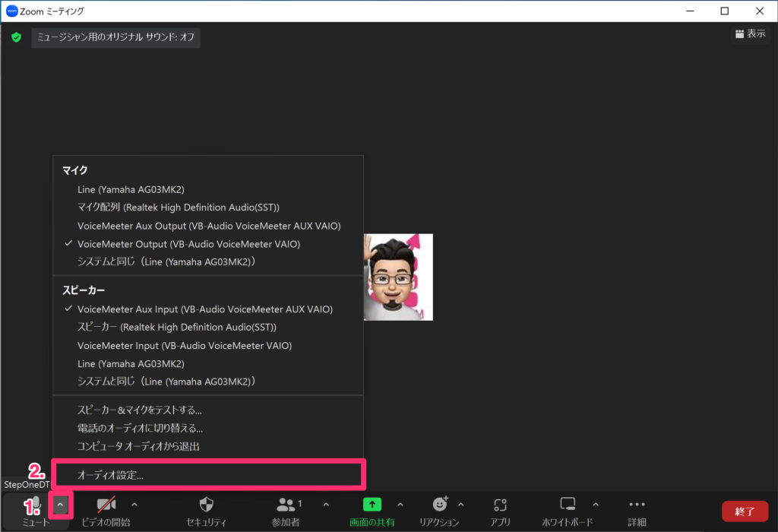Select VoiceMeeter Input VAIO as speaker
Viewport: 778px width, 532px height.
pyautogui.click(x=208, y=345)
